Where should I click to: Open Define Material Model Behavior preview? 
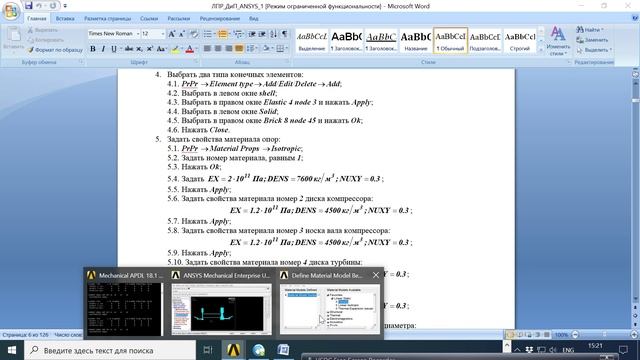pos(330,303)
